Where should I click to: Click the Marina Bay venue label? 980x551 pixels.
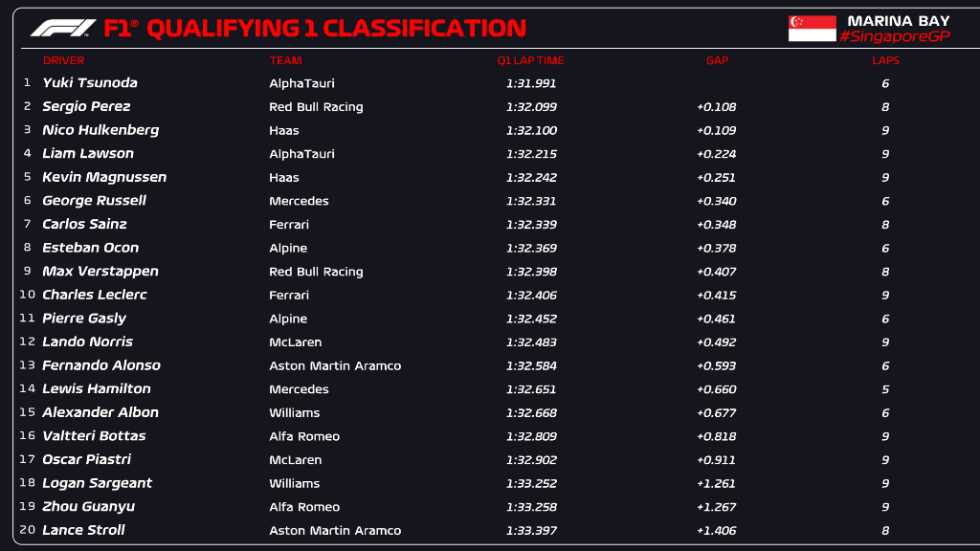898,20
